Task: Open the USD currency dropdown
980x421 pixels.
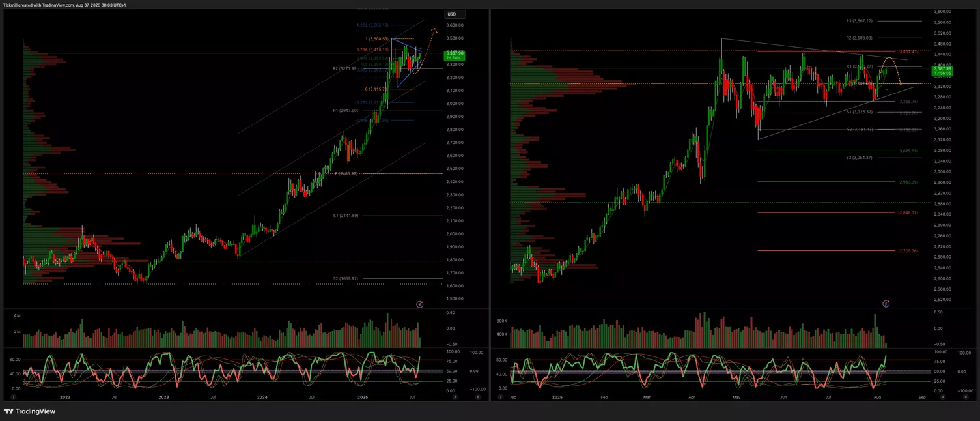Action: 452,14
